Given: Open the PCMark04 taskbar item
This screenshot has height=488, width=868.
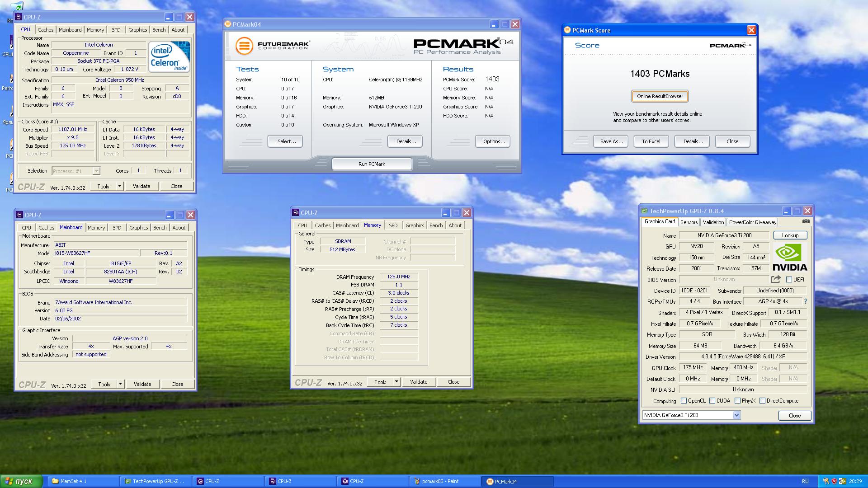Looking at the screenshot, I should pyautogui.click(x=518, y=481).
